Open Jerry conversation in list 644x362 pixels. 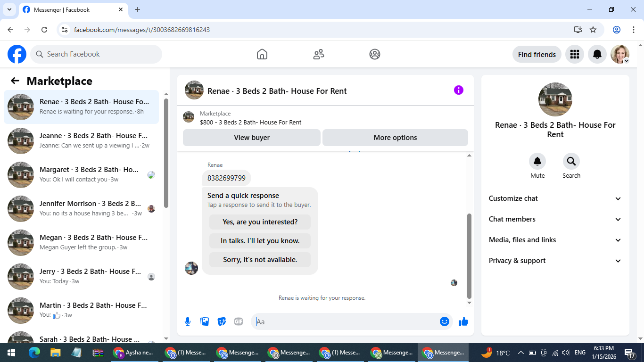(82, 277)
